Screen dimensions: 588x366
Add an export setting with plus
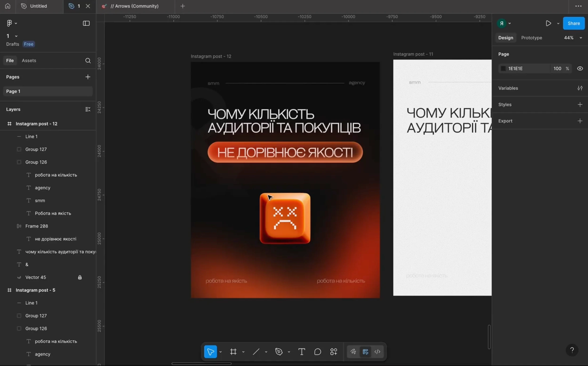[x=580, y=121]
